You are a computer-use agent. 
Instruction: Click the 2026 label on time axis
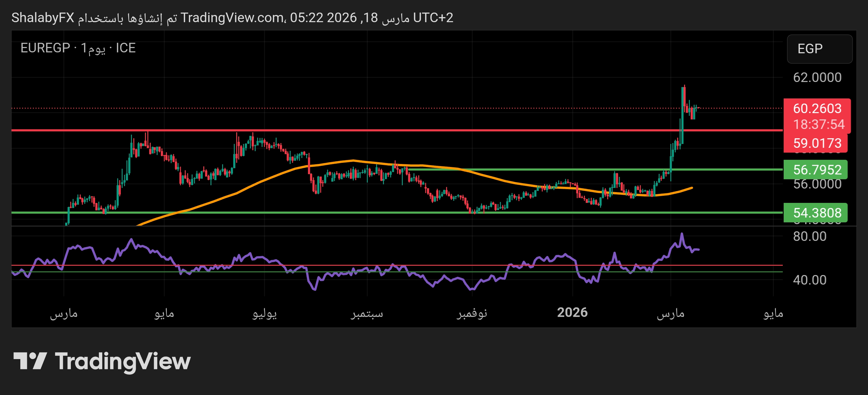(572, 313)
